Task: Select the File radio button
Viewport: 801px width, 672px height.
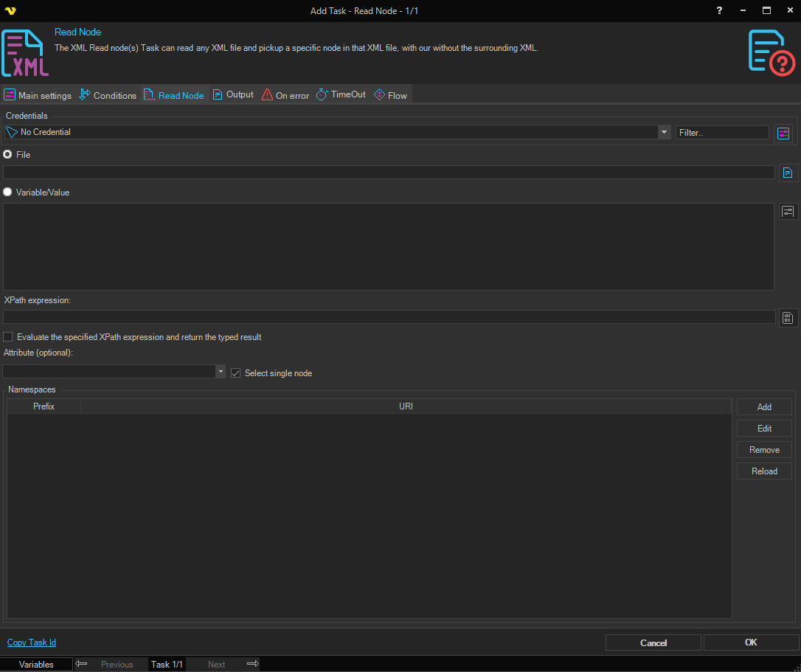Action: click(x=8, y=155)
